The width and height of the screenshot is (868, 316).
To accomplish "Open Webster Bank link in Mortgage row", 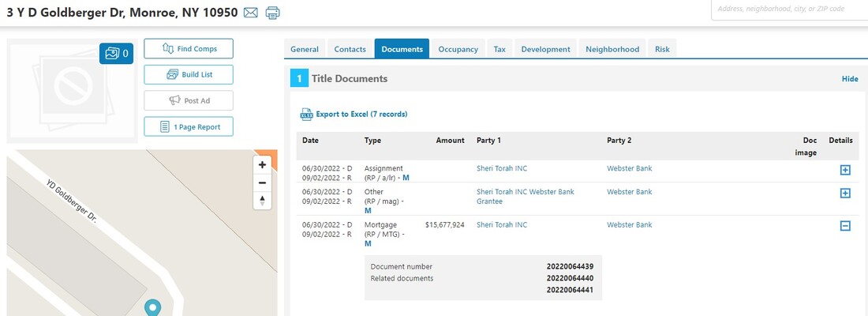I will click(629, 225).
